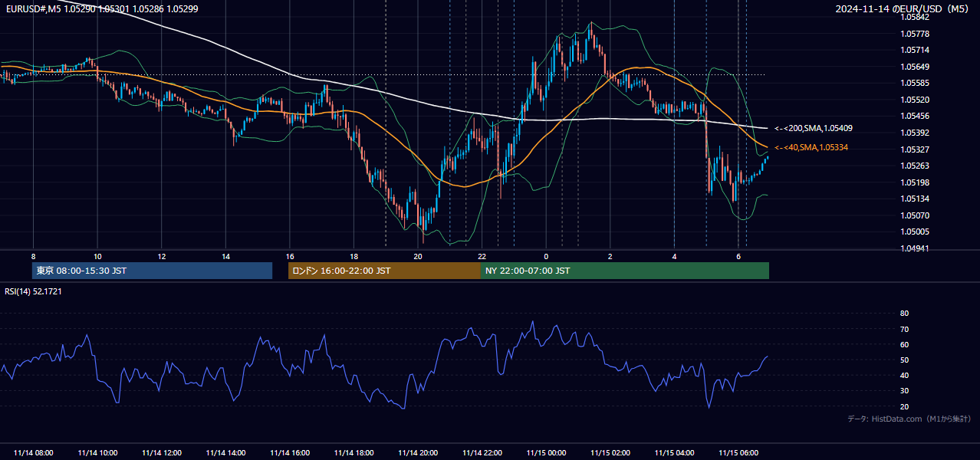980x460 pixels.
Task: Click hour tick 14 below price chart
Action: pos(225,256)
